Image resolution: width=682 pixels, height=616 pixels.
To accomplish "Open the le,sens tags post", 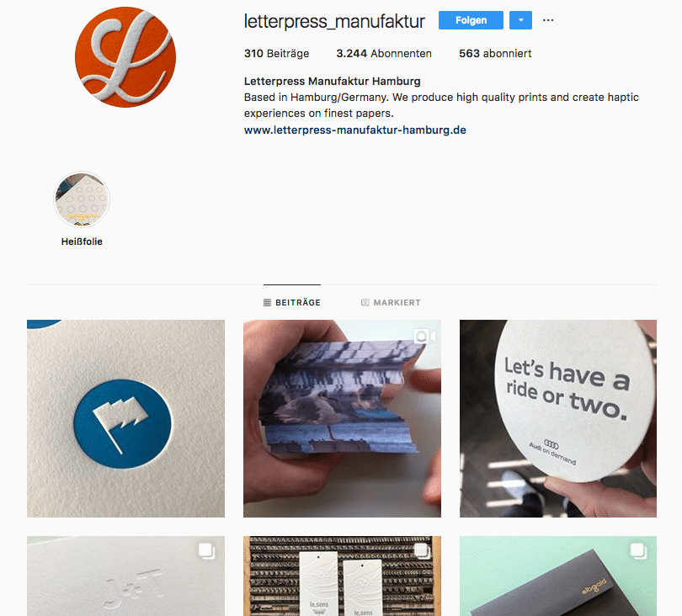I will pyautogui.click(x=342, y=576).
